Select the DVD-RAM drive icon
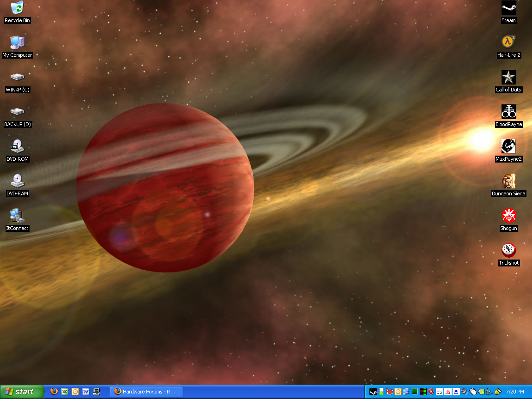This screenshot has height=399, width=532. point(17,185)
